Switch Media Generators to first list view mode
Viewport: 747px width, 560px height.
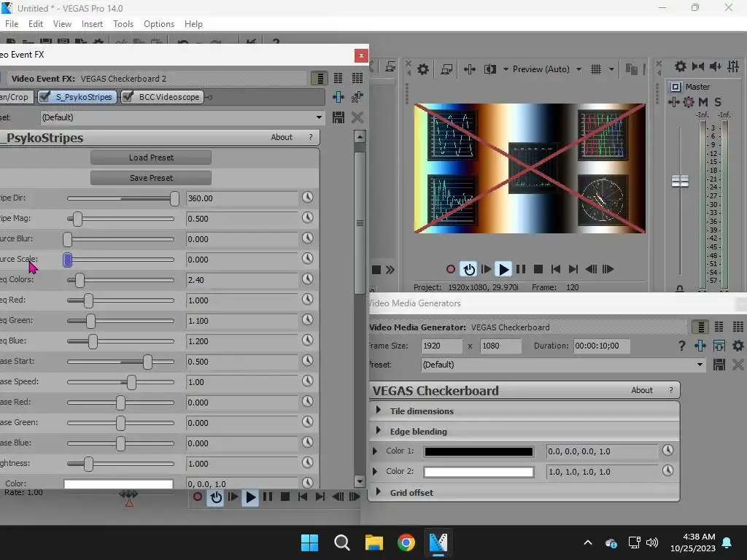[x=701, y=327]
